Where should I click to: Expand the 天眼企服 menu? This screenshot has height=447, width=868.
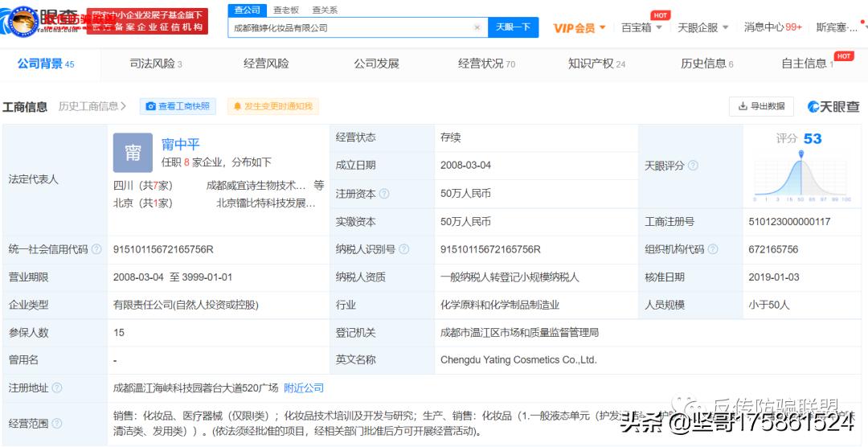point(703,27)
